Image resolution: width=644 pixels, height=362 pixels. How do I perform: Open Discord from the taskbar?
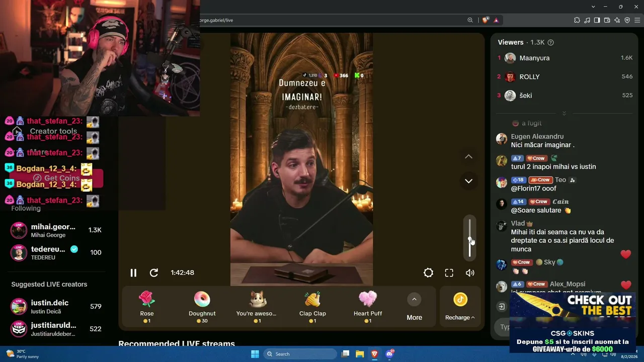point(389,354)
